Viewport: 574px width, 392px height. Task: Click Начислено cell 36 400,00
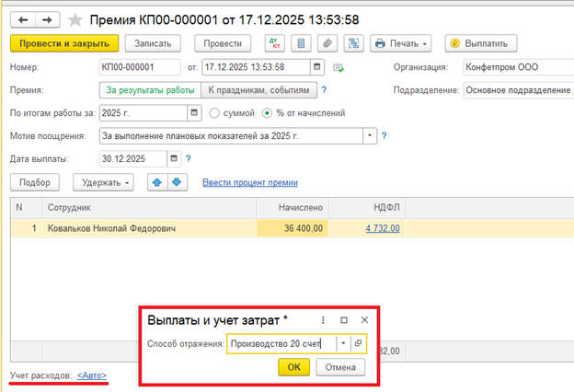coord(293,228)
